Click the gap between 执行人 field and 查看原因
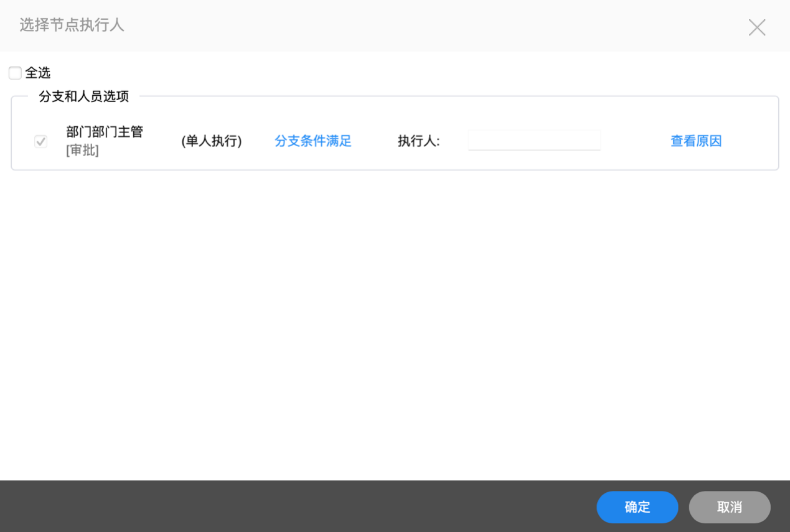Screen dimensions: 790x532 click(635, 141)
